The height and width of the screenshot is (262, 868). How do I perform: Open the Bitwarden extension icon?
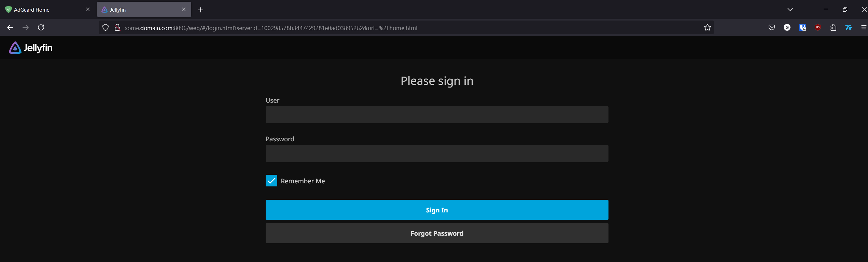pyautogui.click(x=802, y=28)
